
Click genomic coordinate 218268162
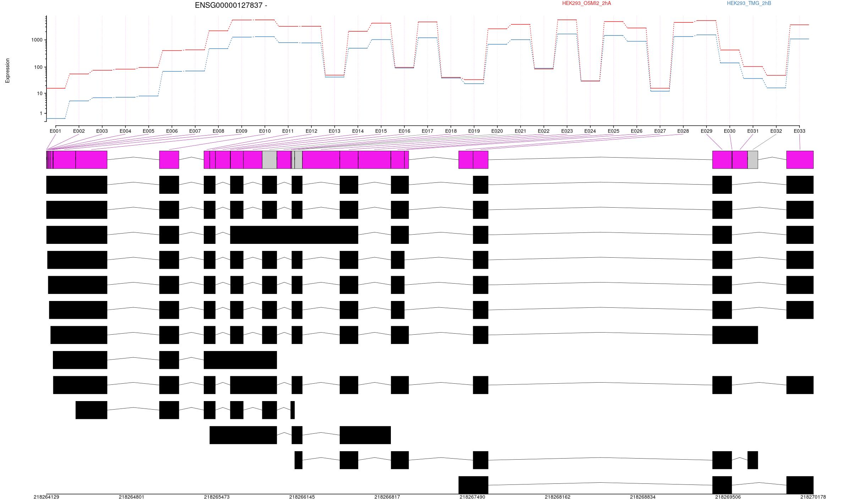(558, 497)
